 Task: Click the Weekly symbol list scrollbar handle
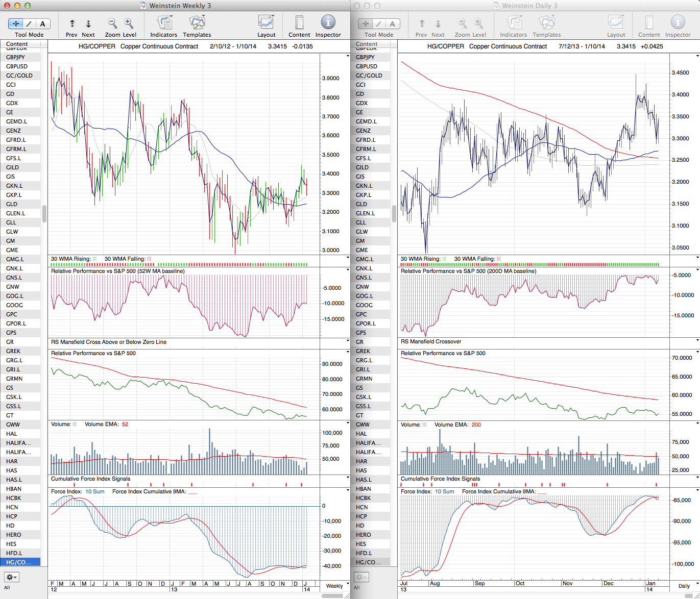click(44, 214)
